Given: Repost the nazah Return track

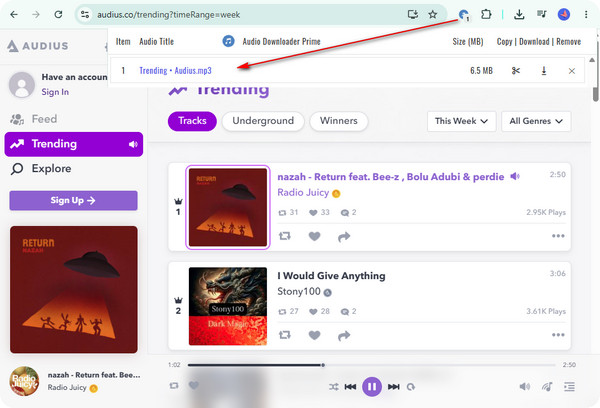Looking at the screenshot, I should [x=284, y=236].
